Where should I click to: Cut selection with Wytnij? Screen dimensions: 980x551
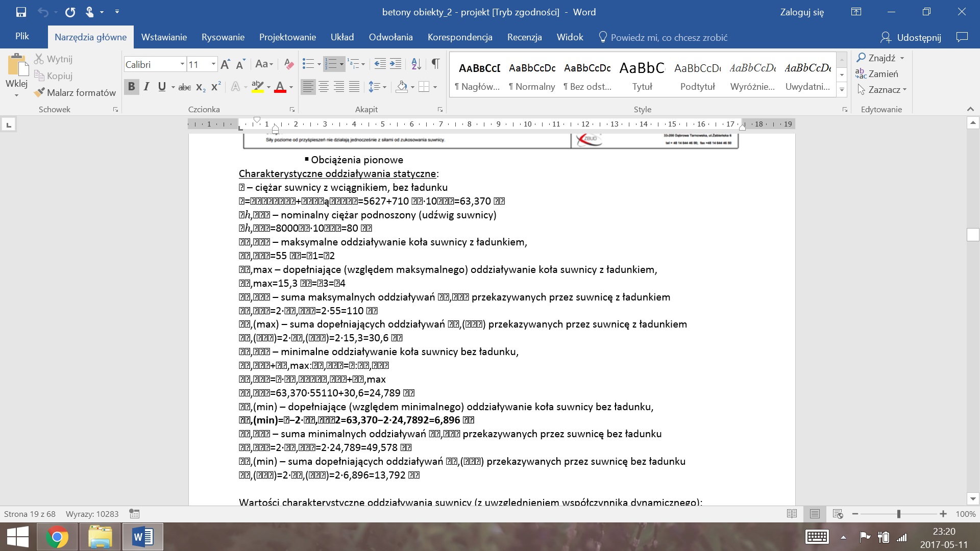pyautogui.click(x=54, y=59)
